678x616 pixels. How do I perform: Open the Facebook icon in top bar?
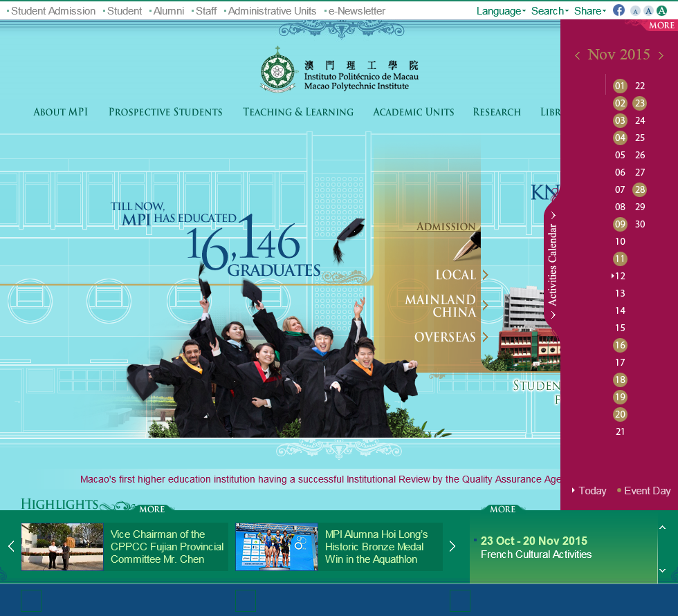tap(619, 10)
